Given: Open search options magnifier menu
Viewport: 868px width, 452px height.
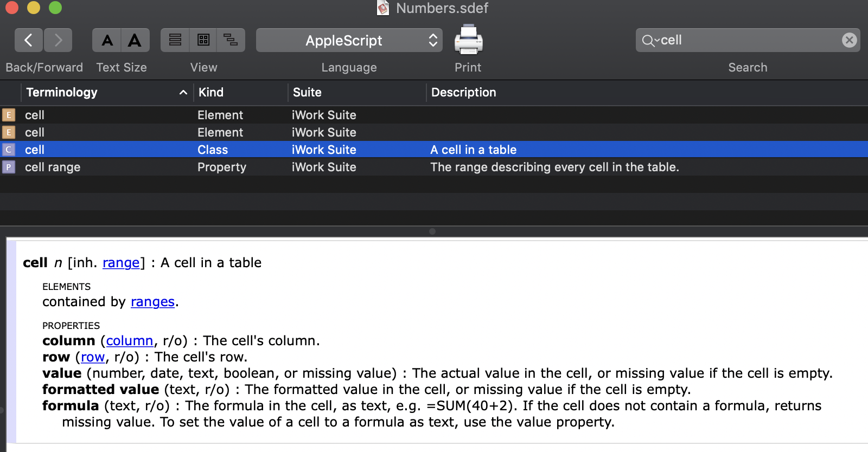Looking at the screenshot, I should click(650, 40).
